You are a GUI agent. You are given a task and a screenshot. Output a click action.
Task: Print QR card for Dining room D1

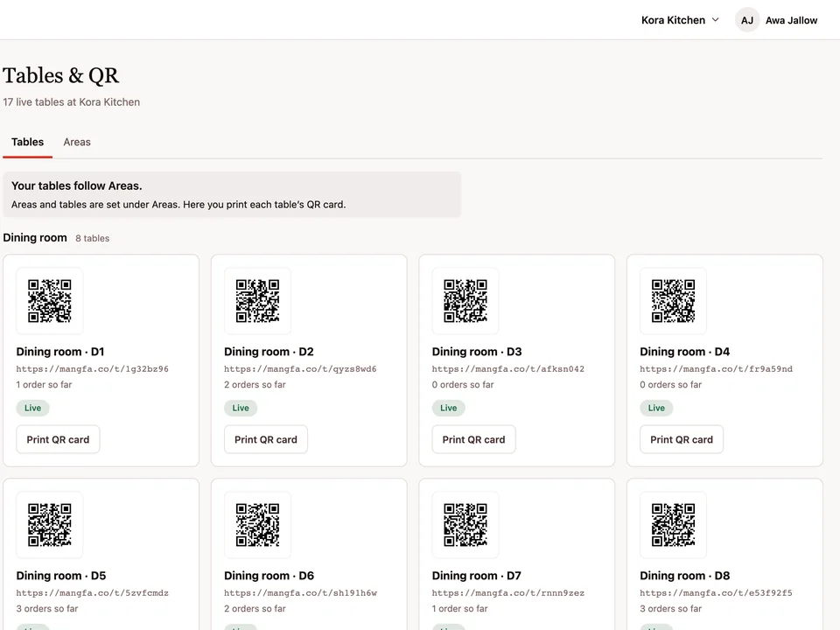(58, 439)
